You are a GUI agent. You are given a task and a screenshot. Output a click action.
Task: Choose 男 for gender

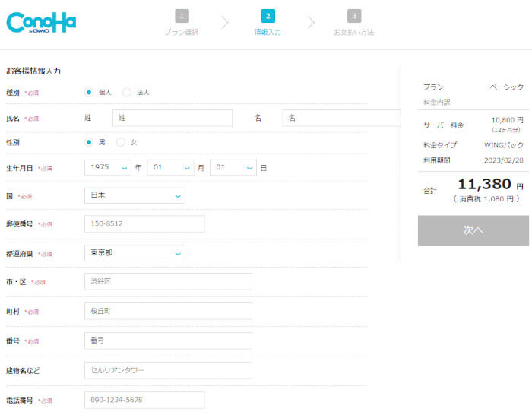(x=89, y=142)
